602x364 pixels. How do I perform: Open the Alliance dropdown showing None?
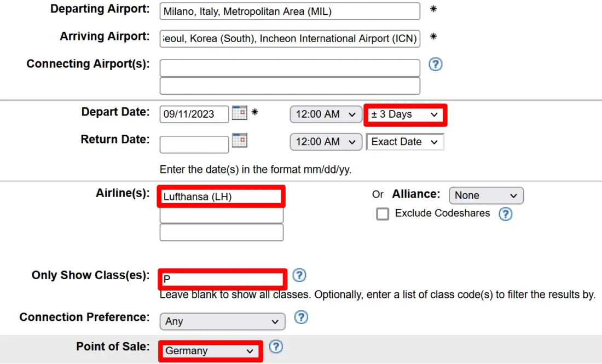coord(485,195)
